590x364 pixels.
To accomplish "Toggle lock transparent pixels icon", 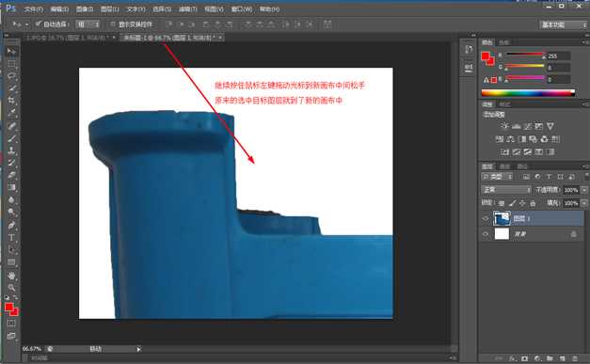I will point(502,203).
